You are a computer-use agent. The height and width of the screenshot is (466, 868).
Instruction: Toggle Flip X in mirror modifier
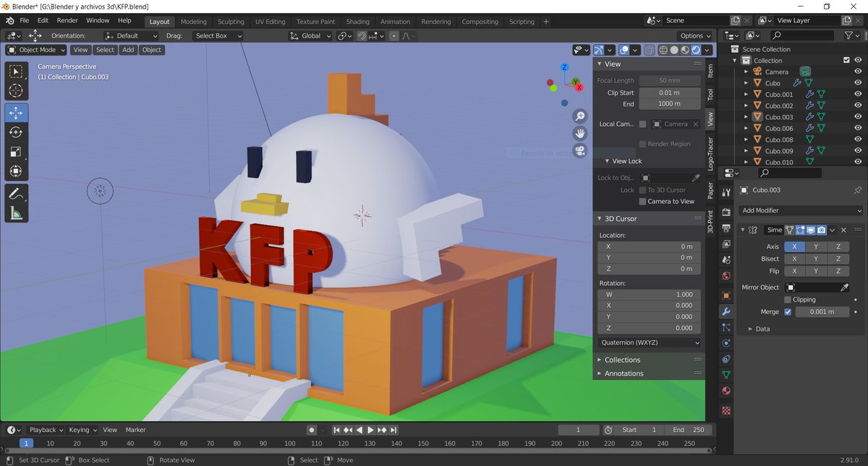click(x=794, y=271)
